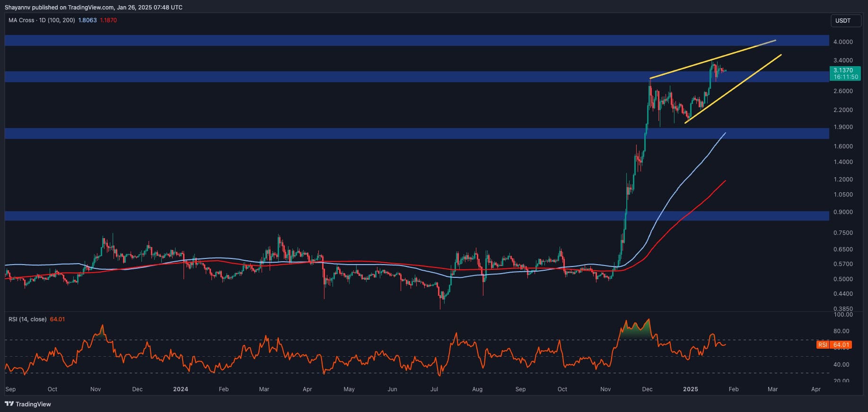Viewport: 868px width, 412px height.
Task: Click the end of red 200-day MA line
Action: [x=725, y=181]
